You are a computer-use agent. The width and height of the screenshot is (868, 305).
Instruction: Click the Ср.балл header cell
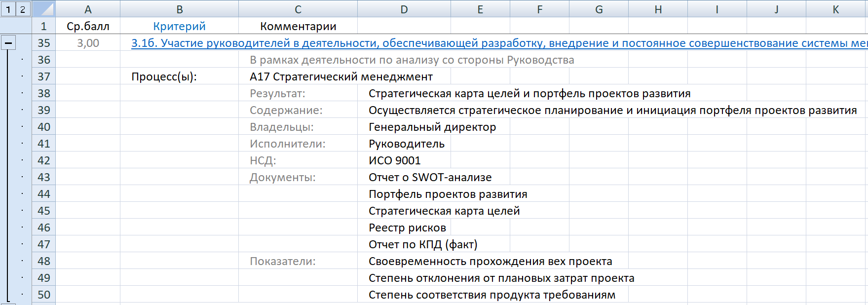point(88,26)
